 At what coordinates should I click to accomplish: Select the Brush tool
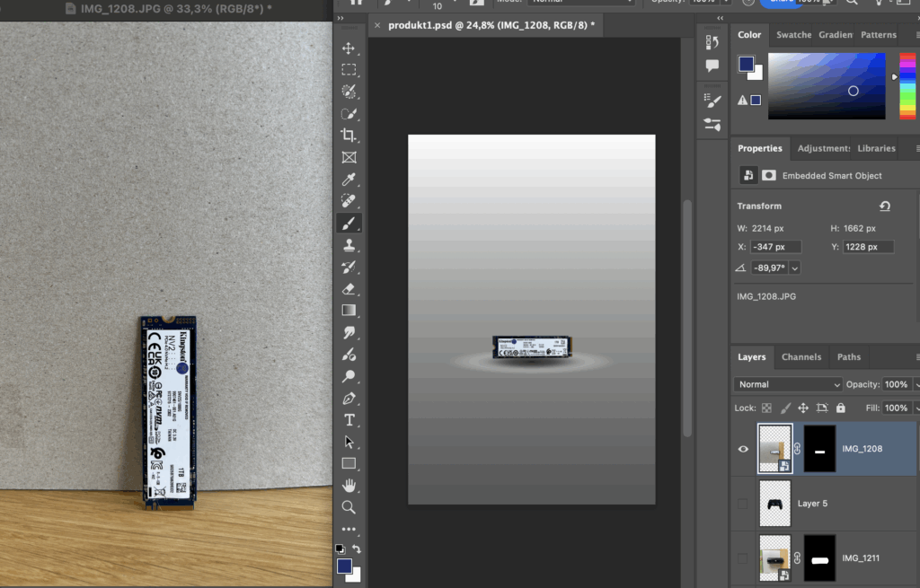click(x=349, y=224)
